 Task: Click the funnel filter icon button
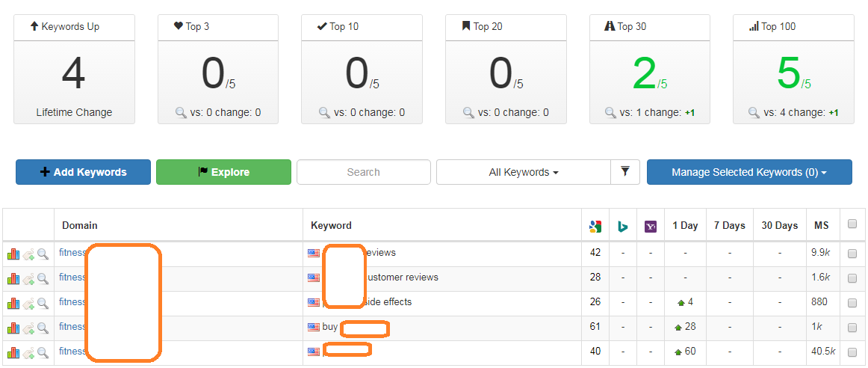[x=624, y=172]
